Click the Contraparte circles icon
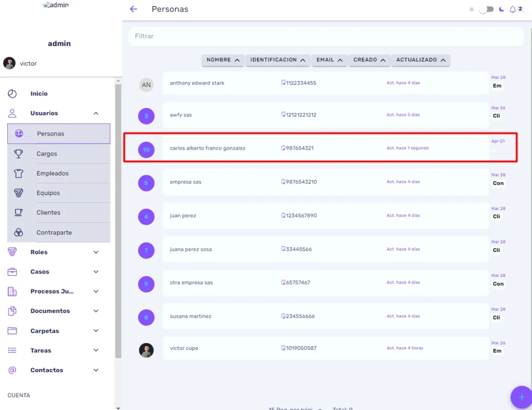The width and height of the screenshot is (532, 410). coord(19,233)
